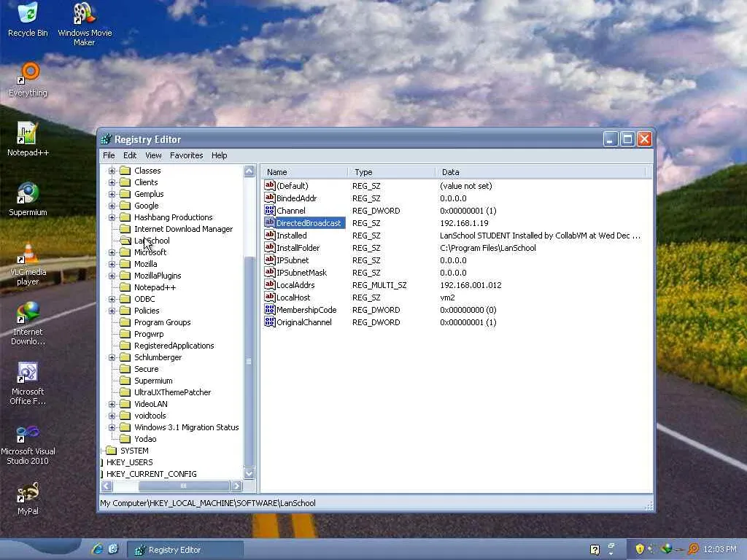Select the DirectedBroadcast value
747x560 pixels.
click(x=309, y=223)
